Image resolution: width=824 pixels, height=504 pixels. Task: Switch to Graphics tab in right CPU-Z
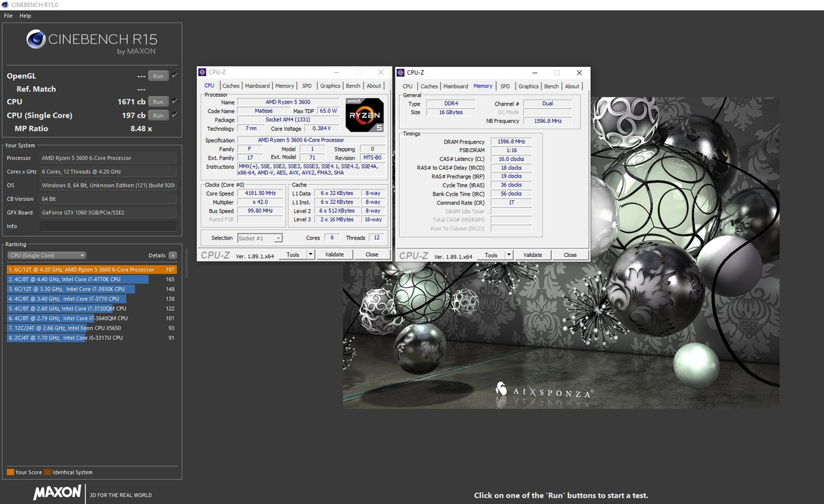tap(529, 86)
